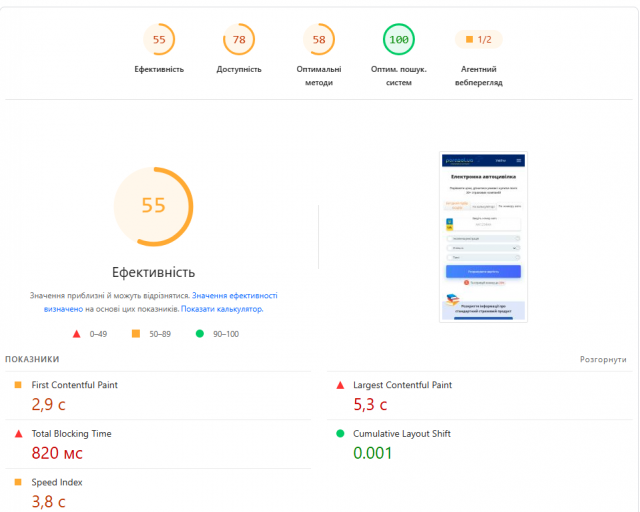Image resolution: width=640 pixels, height=512 pixels.
Task: Click the value 820 мс
Action: point(57,453)
